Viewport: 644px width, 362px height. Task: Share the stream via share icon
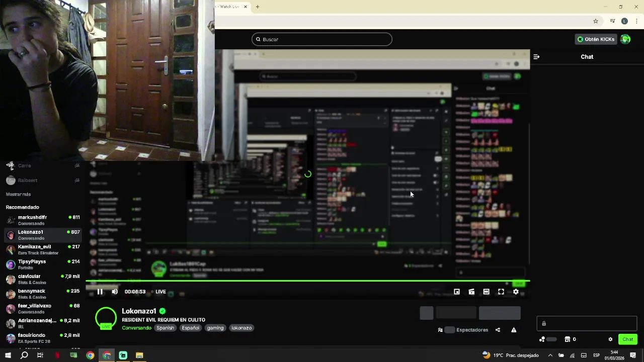click(x=498, y=330)
